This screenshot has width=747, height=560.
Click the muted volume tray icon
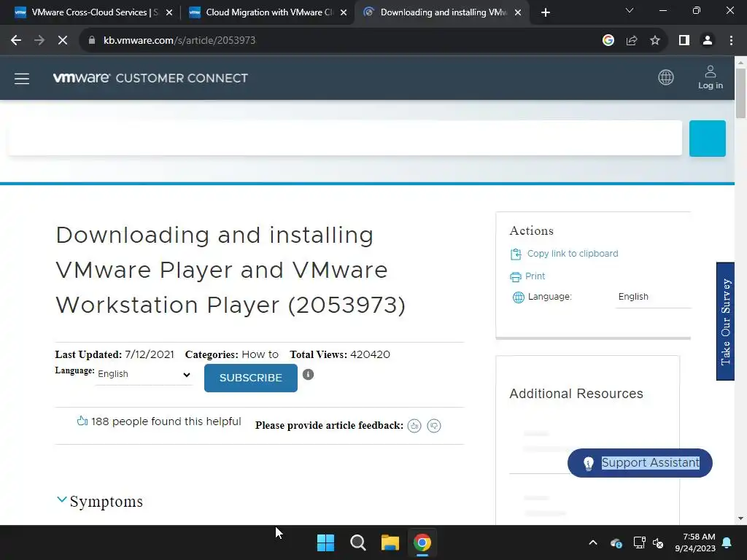click(x=659, y=542)
